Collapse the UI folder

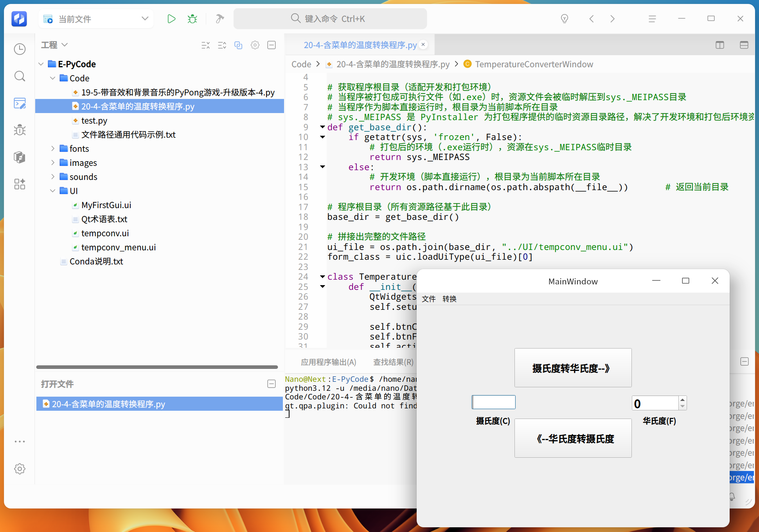coord(53,191)
